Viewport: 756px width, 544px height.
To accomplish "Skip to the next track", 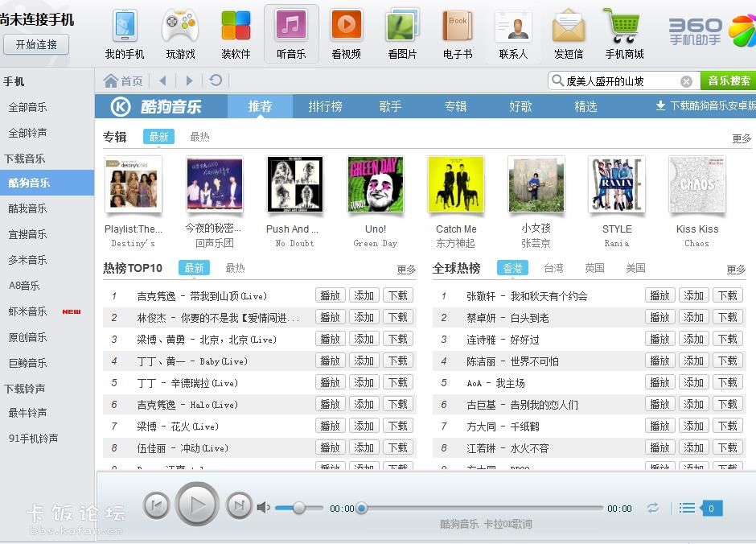I will tap(239, 505).
